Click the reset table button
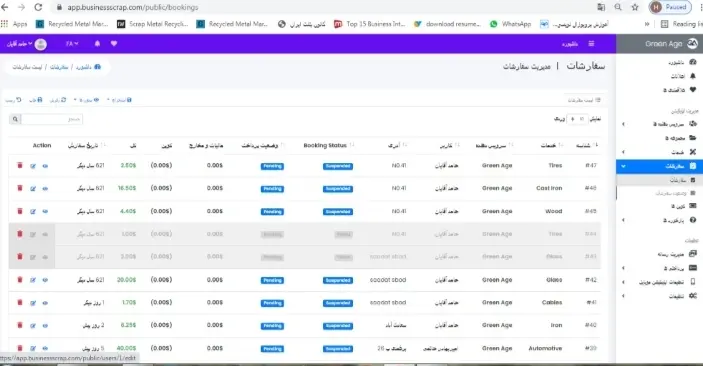703x366 pixels. 13,100
